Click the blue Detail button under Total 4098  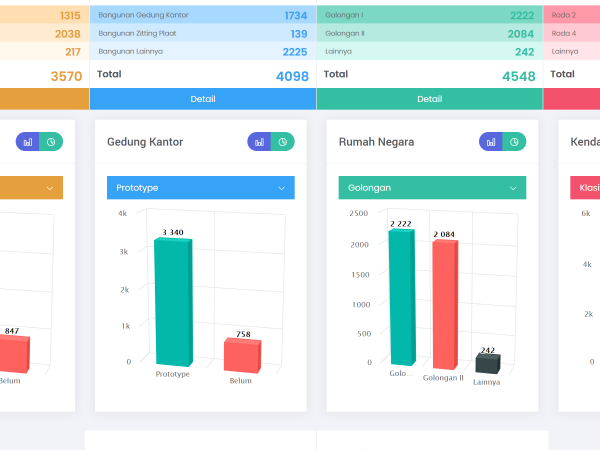(x=203, y=99)
